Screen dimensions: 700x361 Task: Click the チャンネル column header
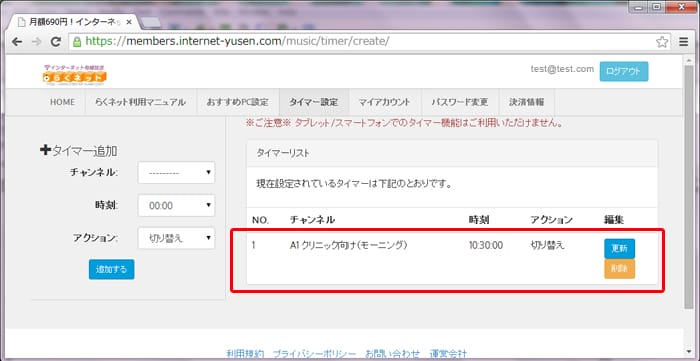point(312,220)
